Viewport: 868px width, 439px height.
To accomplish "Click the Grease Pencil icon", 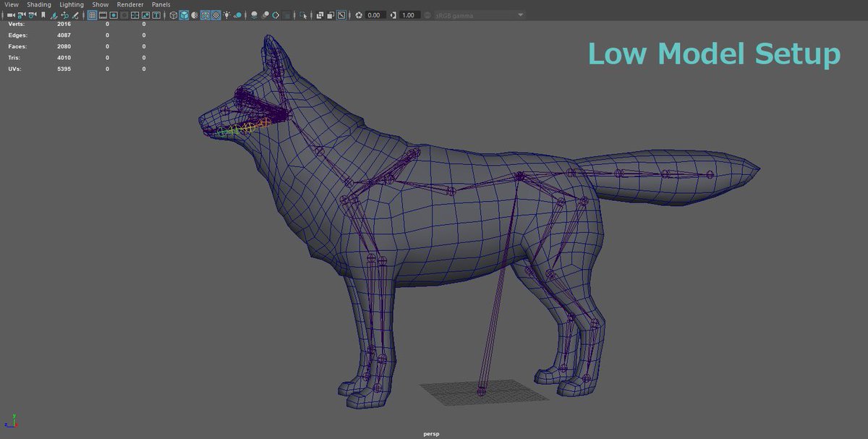I will click(x=75, y=15).
